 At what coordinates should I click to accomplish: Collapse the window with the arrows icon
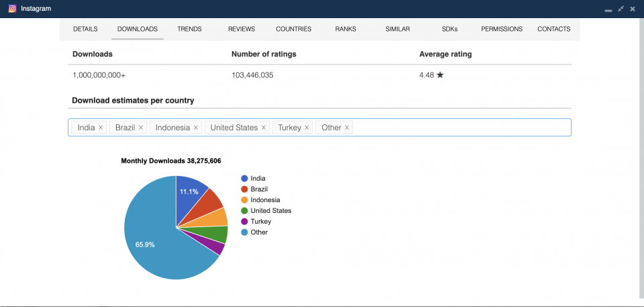point(621,9)
